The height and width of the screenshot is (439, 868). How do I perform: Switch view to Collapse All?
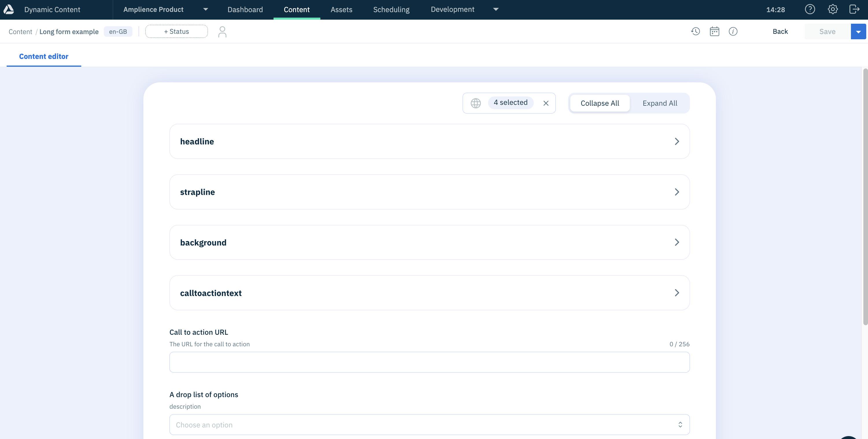[599, 103]
